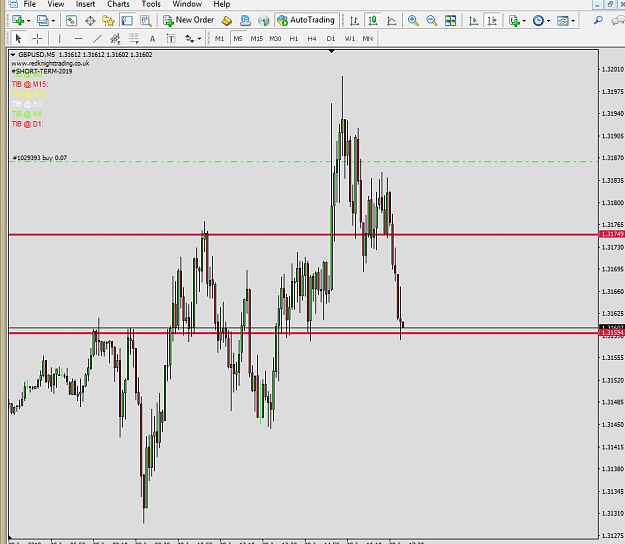Toggle the Market Watch window icon

coord(71,20)
